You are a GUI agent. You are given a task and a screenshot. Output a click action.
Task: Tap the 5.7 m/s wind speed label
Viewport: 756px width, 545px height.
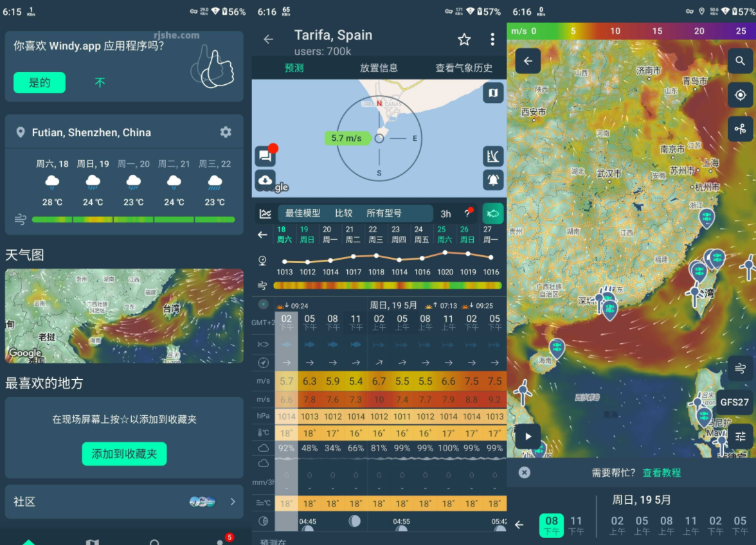click(346, 138)
